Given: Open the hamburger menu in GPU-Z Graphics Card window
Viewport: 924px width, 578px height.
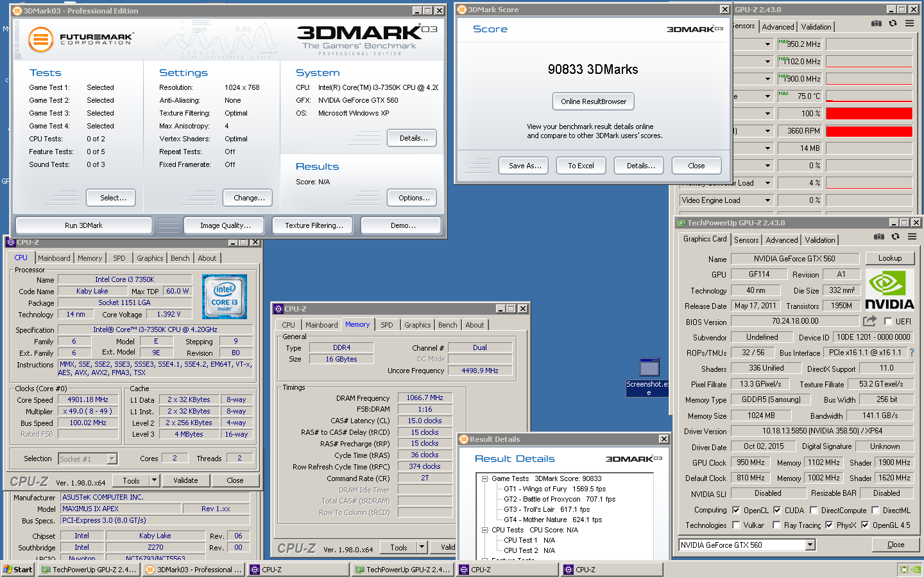Looking at the screenshot, I should coord(912,237).
